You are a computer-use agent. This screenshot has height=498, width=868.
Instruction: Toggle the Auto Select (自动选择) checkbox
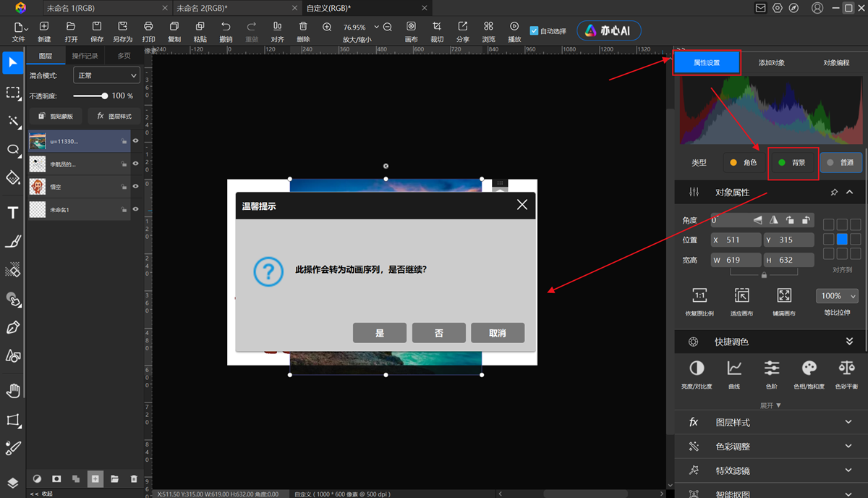click(535, 31)
